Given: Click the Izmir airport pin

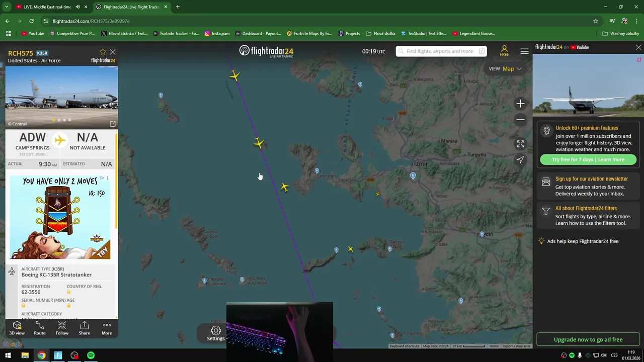Looking at the screenshot, I should pos(413,175).
